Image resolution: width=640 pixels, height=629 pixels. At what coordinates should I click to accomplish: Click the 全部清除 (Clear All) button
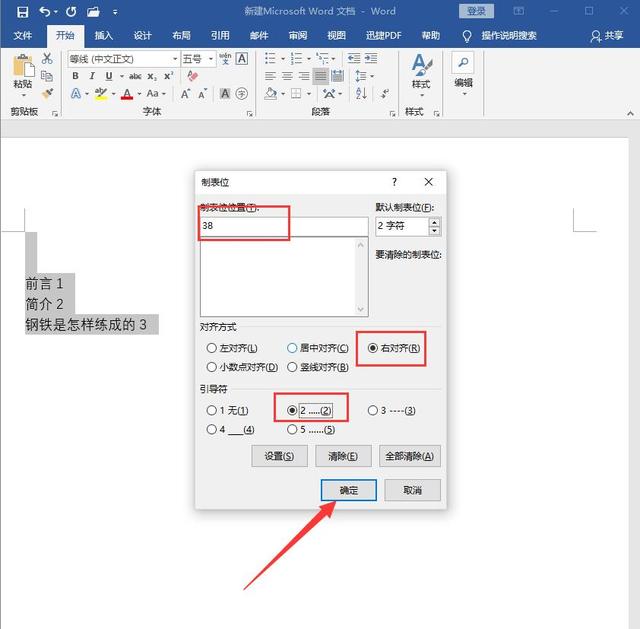pos(409,456)
